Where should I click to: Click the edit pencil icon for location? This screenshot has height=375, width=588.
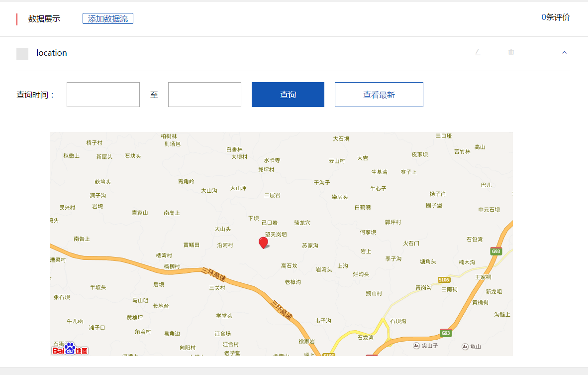[x=478, y=52]
